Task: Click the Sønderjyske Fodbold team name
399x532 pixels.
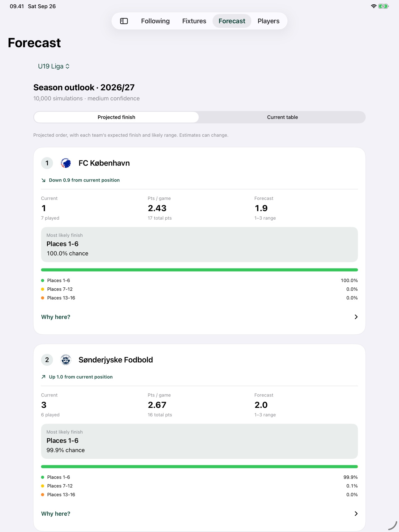Action: [116, 360]
